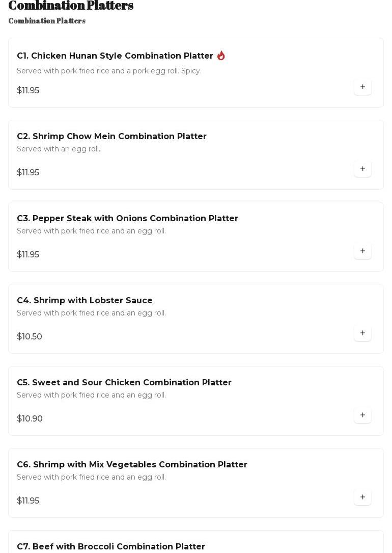Add Chicken Hunan Style Combination Platter
This screenshot has width=392, height=553.
(x=362, y=87)
